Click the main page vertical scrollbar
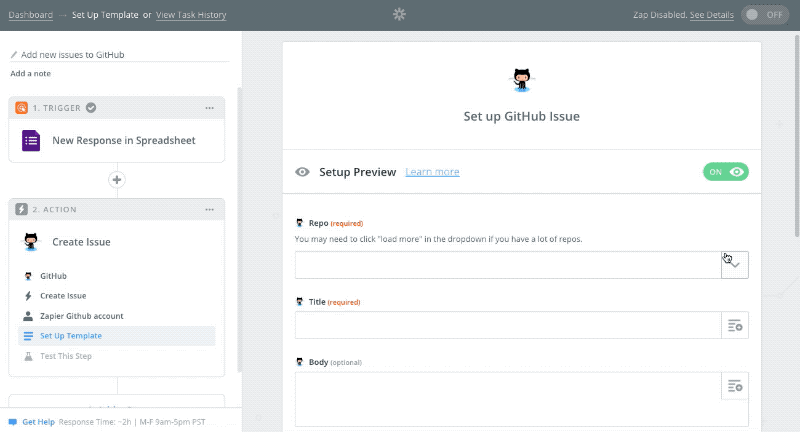Viewport: 800px width, 432px height. [797, 135]
